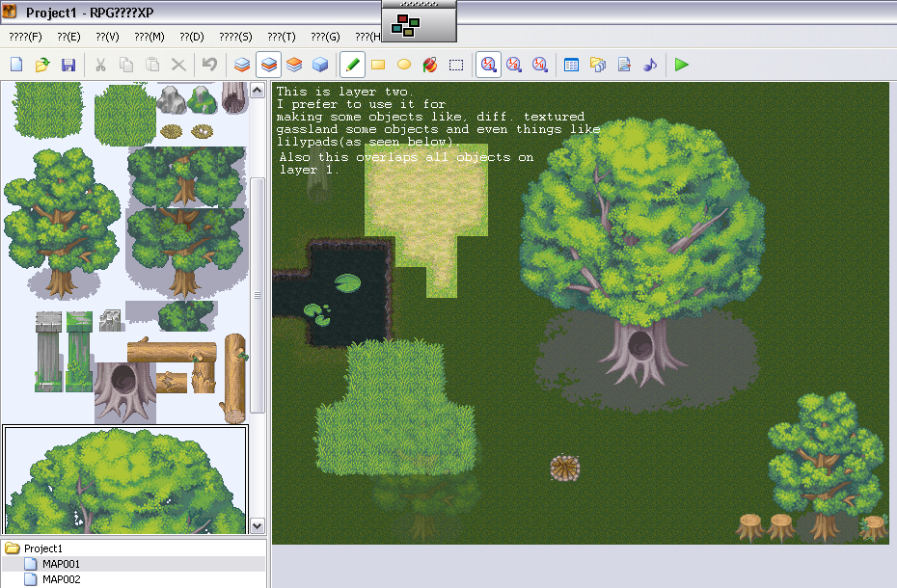
Task: Select the Project1 folder in map tree
Action: pyautogui.click(x=42, y=548)
